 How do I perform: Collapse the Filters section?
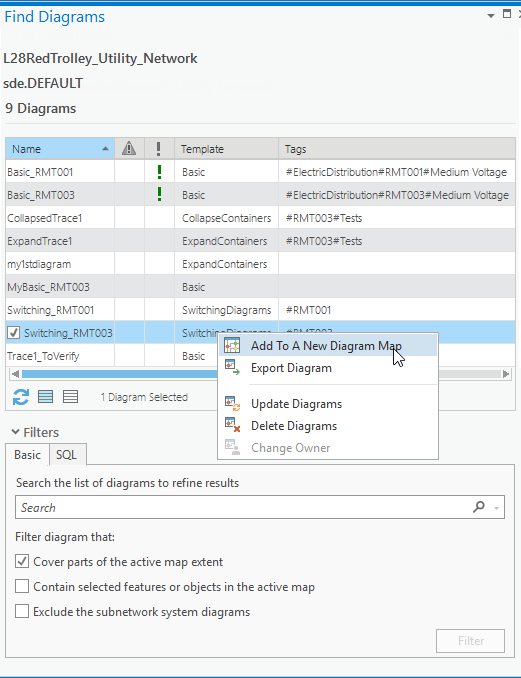16,432
